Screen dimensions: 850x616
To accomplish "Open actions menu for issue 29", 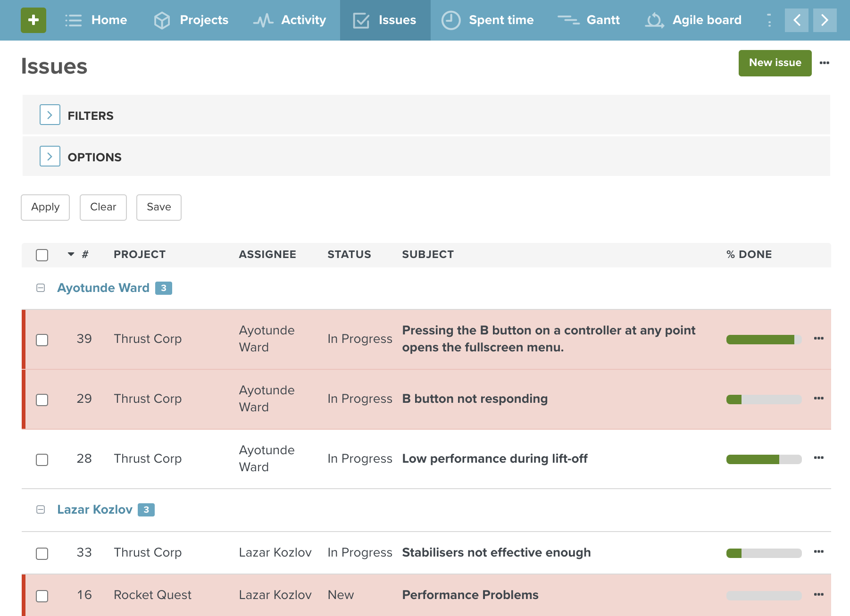I will pyautogui.click(x=819, y=399).
